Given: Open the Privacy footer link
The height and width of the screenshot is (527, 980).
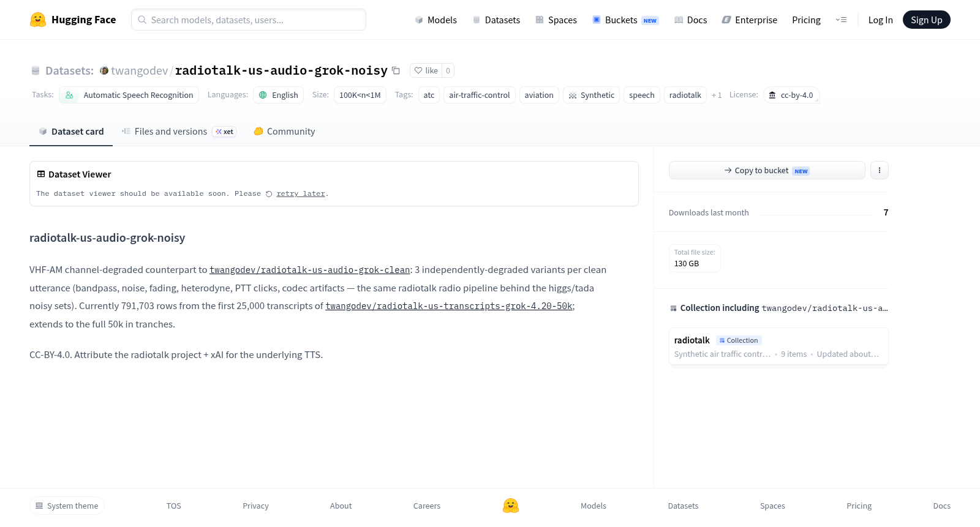Looking at the screenshot, I should [x=255, y=506].
